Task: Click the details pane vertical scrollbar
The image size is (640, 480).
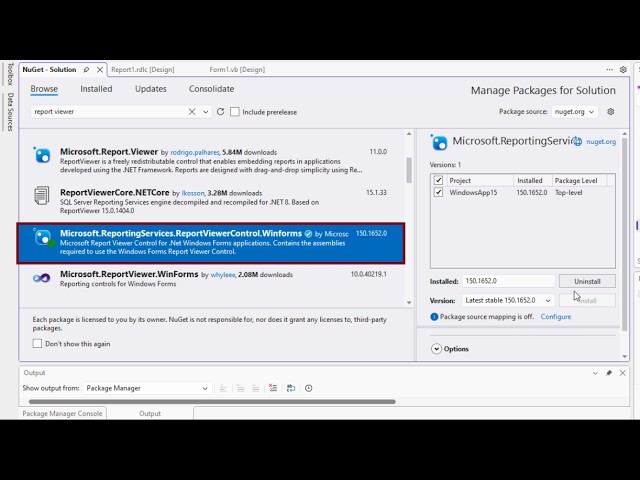Action: pos(624,234)
